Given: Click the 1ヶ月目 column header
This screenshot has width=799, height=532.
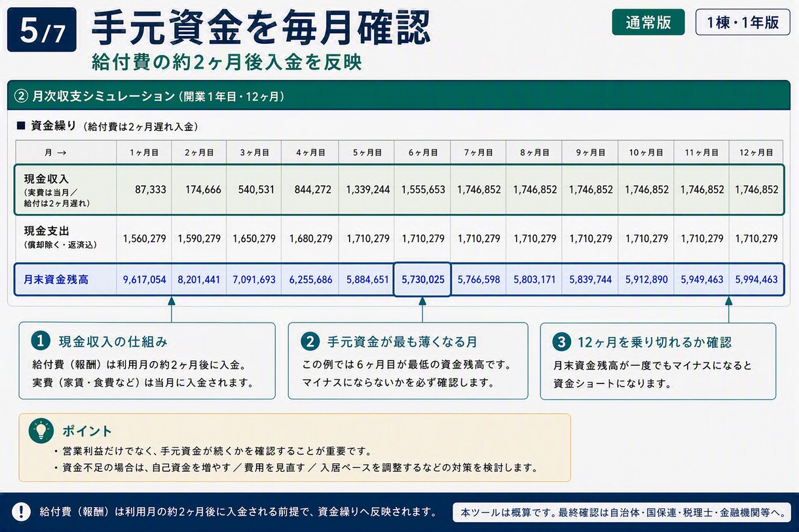Looking at the screenshot, I should coord(144,152).
